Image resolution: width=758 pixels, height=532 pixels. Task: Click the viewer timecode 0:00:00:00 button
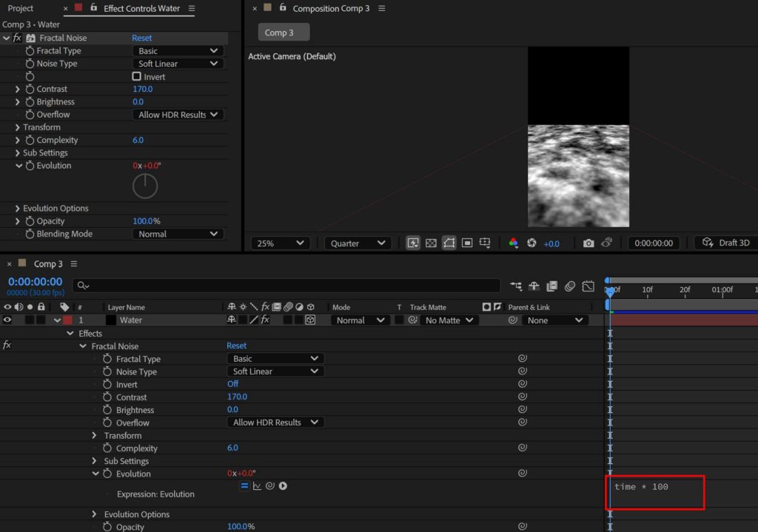(654, 243)
